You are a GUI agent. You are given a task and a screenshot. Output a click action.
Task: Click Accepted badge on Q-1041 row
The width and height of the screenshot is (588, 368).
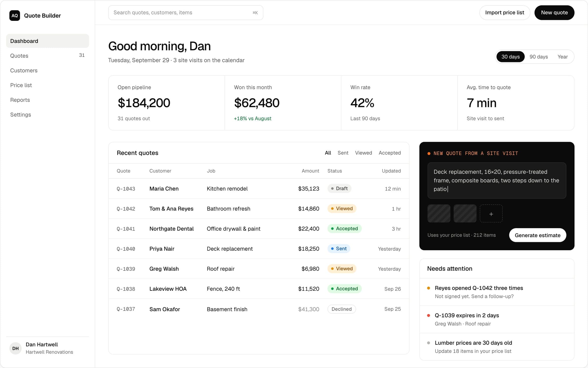tap(344, 229)
